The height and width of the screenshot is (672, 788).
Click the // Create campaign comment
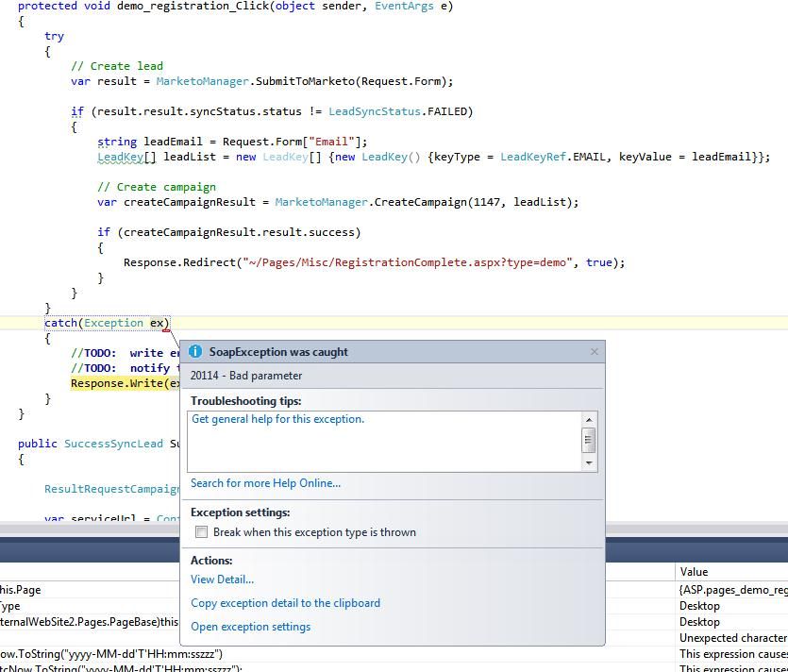157,187
